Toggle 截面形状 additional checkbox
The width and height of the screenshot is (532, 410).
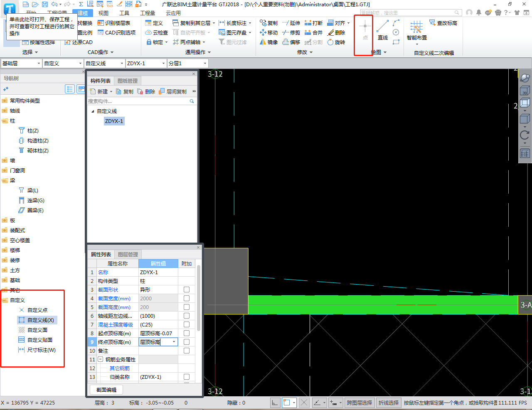(x=187, y=290)
